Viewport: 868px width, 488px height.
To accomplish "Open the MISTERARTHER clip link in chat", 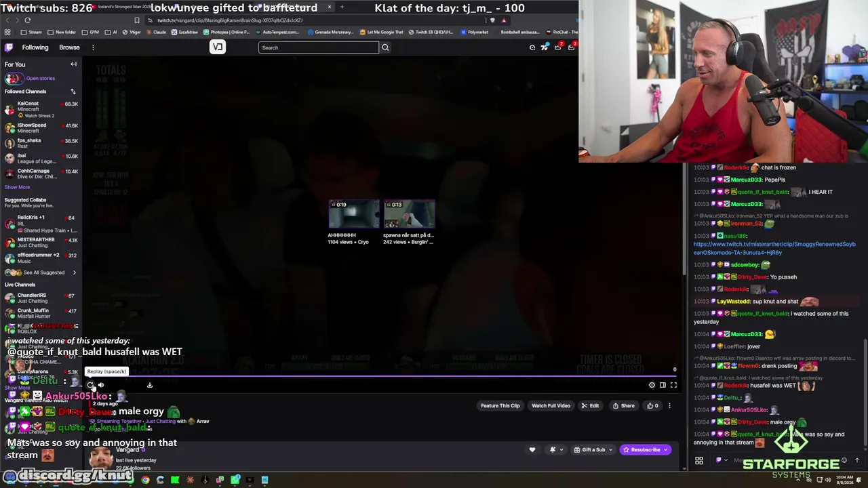I will coord(774,248).
